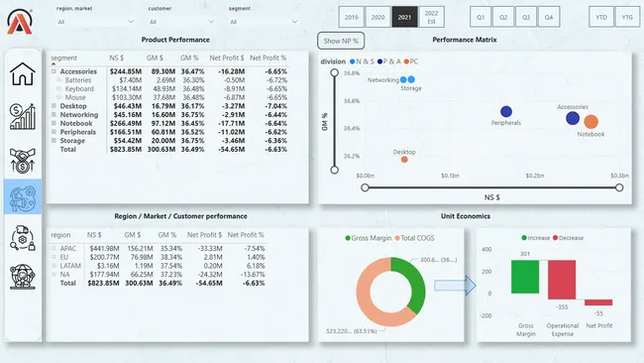Open the sales handshake icon
The image size is (644, 363).
coord(23,161)
